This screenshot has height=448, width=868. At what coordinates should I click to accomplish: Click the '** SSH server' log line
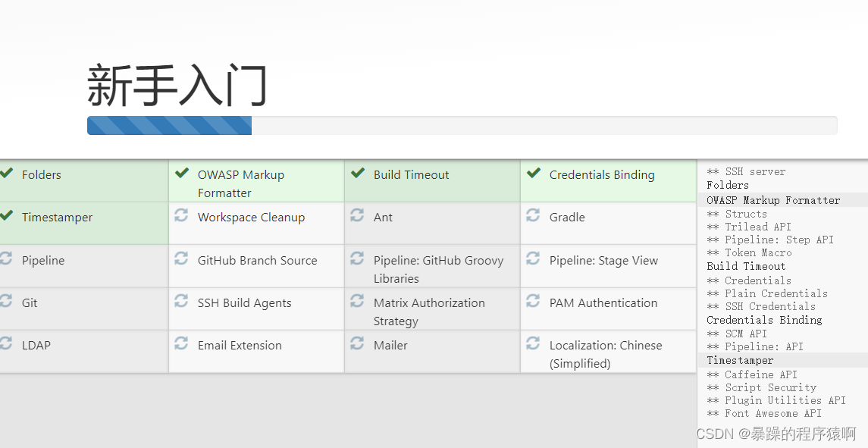click(x=746, y=171)
